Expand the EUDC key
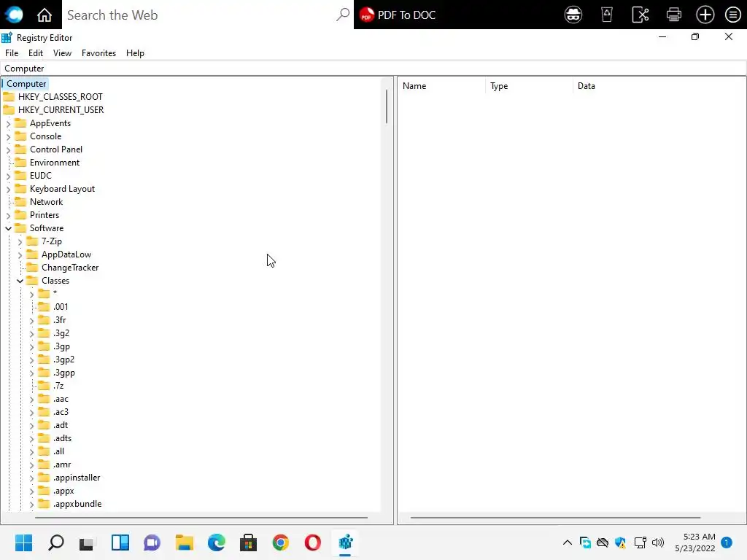 point(8,176)
